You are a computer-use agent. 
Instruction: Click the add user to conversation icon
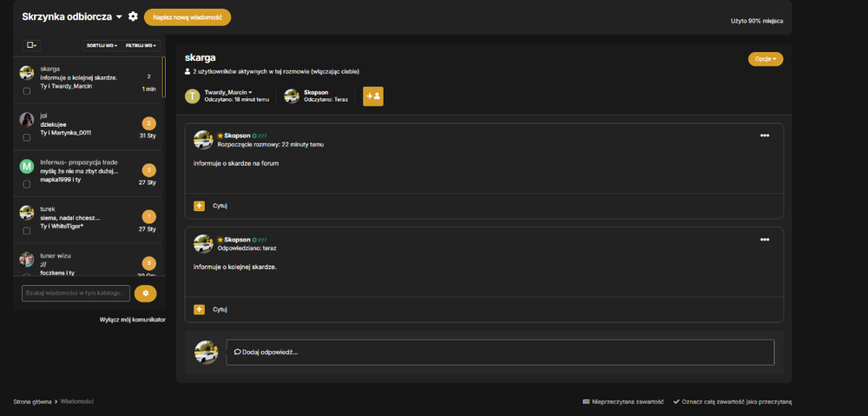(x=373, y=96)
